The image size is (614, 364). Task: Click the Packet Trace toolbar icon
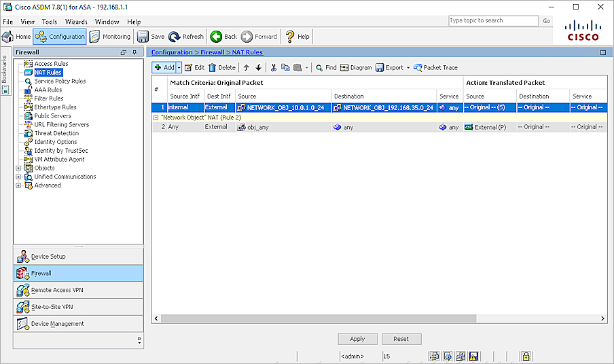point(418,68)
